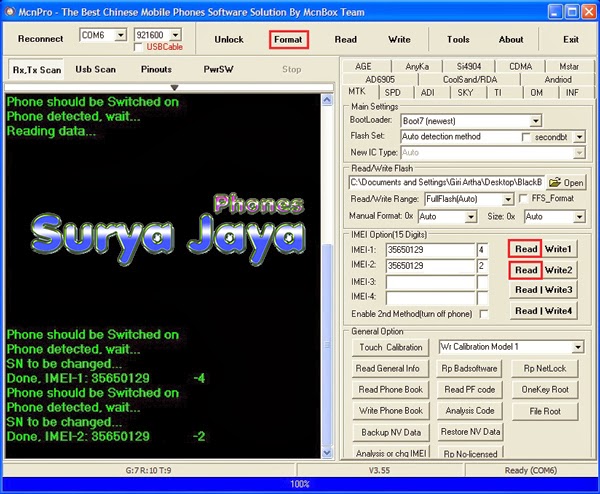This screenshot has height=494, width=600.
Task: Click Read for IMEI-1
Action: [x=525, y=249]
